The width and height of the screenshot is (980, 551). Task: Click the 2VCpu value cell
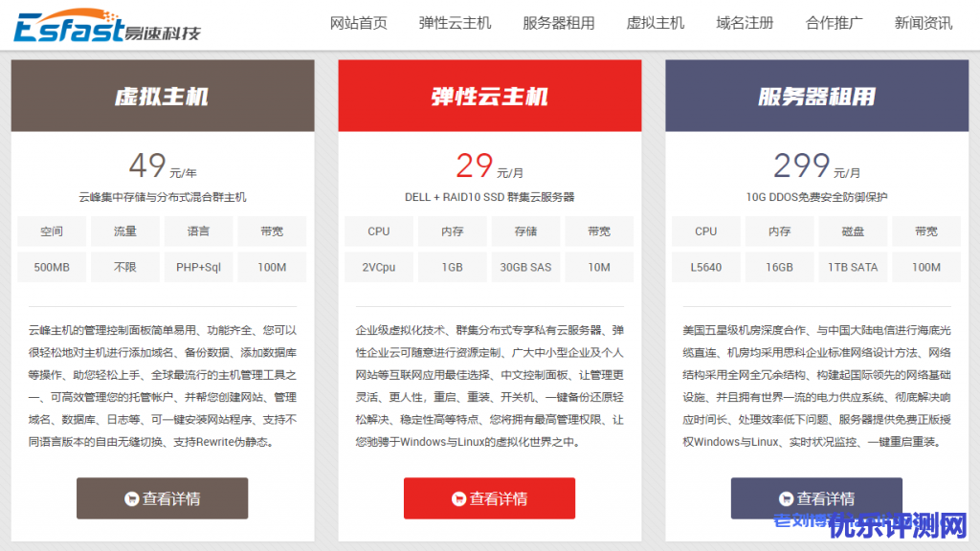click(x=379, y=268)
